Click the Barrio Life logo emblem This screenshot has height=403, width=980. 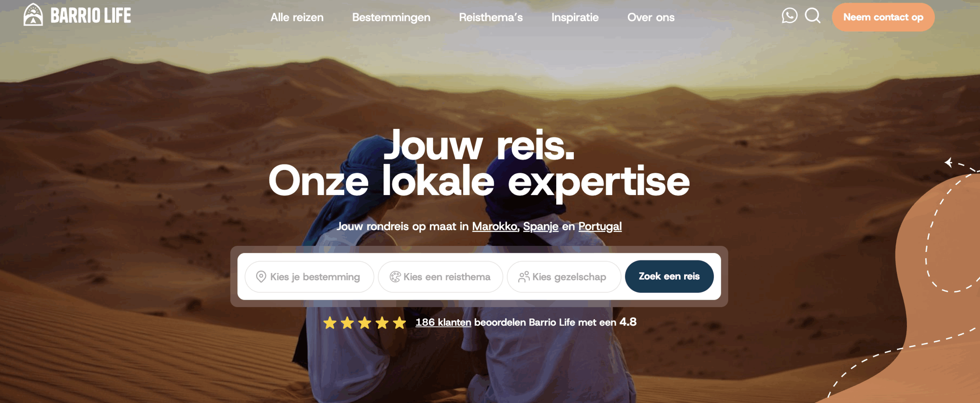(33, 15)
